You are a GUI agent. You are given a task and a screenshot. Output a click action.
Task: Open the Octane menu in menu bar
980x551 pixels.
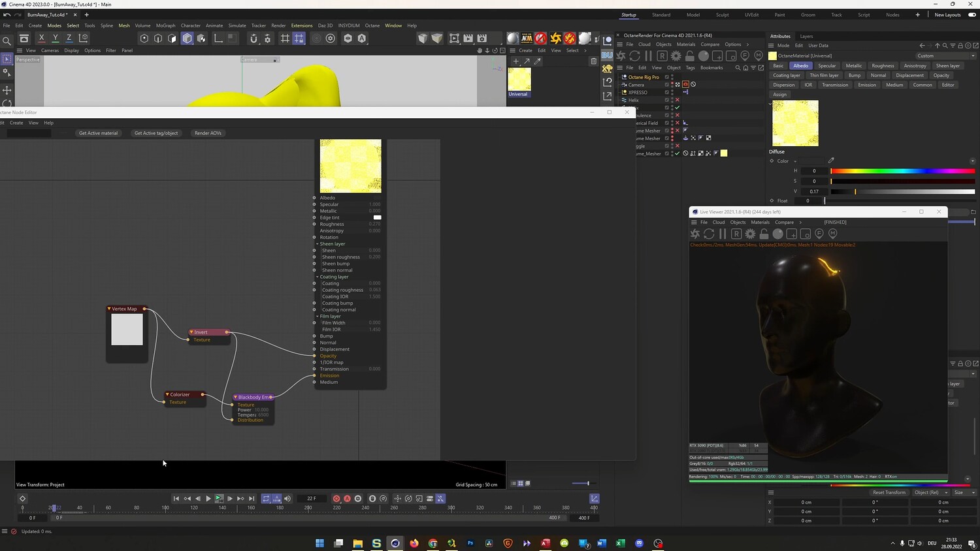click(x=372, y=25)
